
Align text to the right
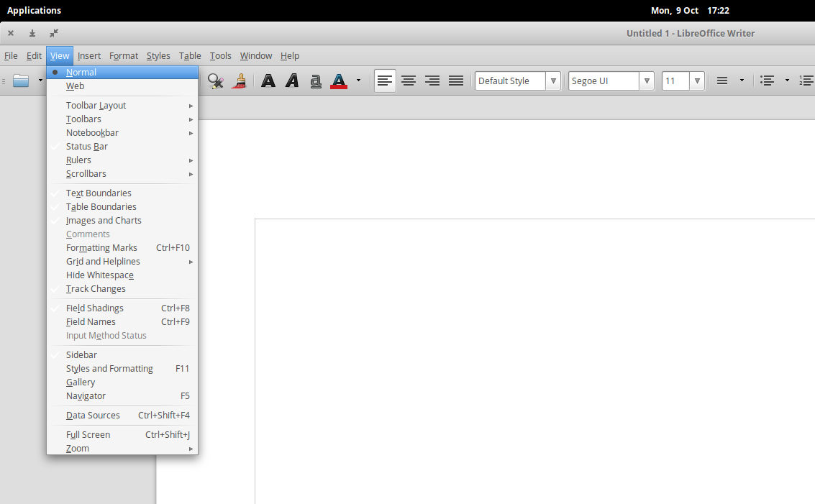click(x=432, y=81)
